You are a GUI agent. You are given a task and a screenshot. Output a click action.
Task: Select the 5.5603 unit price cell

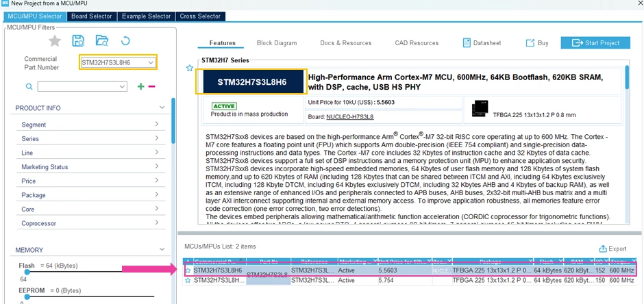coord(404,270)
